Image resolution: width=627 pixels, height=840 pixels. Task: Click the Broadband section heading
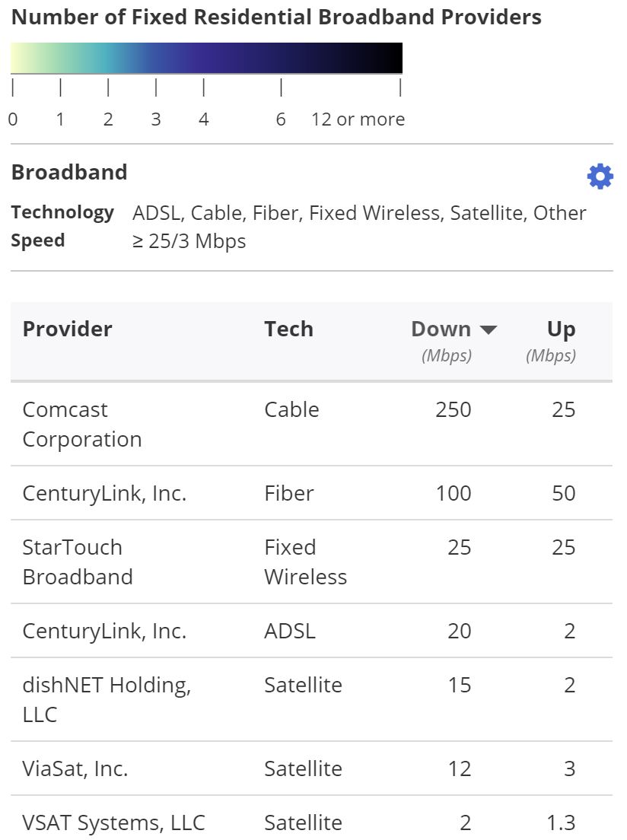[x=69, y=172]
